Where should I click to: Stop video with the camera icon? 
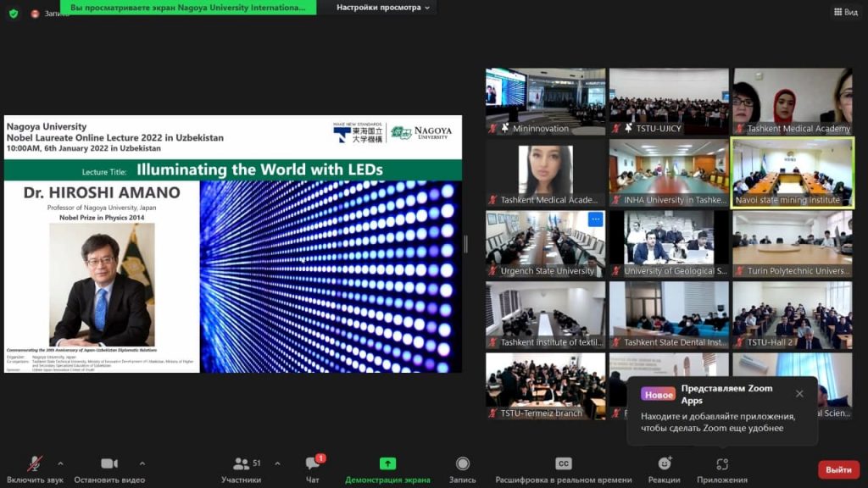pos(109,463)
